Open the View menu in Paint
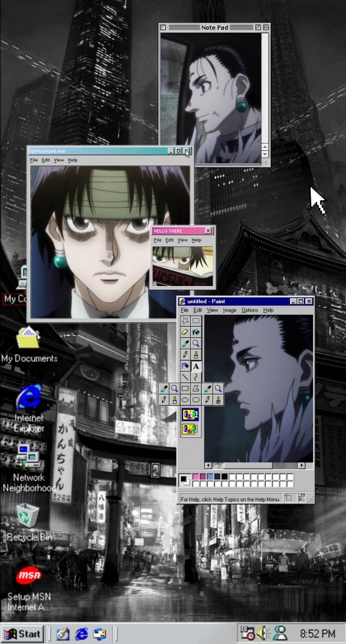Screen dimensions: 346x644 pyautogui.click(x=212, y=310)
